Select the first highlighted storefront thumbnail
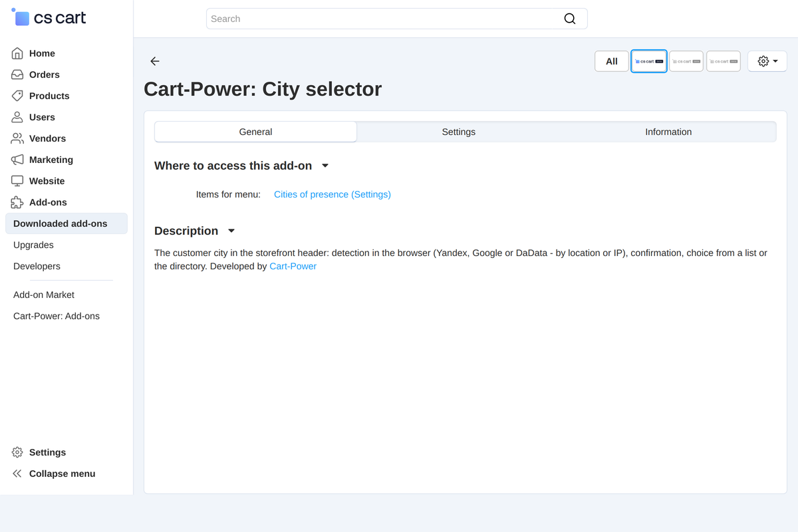This screenshot has width=798, height=532. pyautogui.click(x=649, y=61)
